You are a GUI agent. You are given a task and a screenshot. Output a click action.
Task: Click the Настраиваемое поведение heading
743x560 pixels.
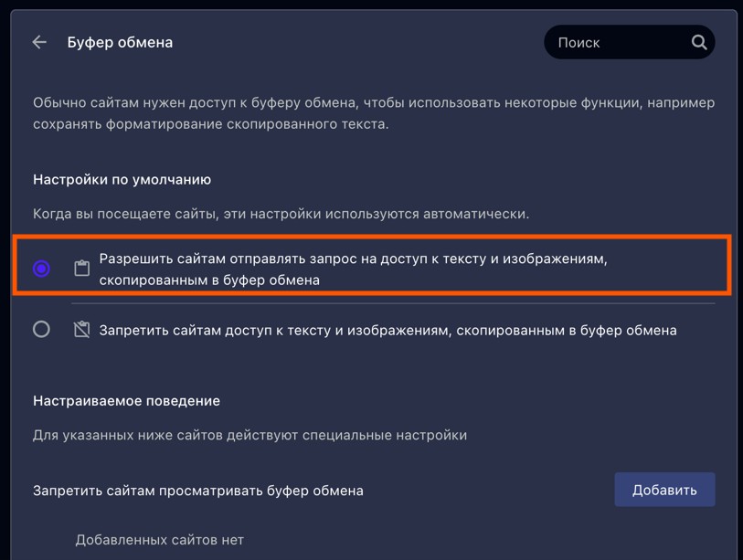pos(126,401)
